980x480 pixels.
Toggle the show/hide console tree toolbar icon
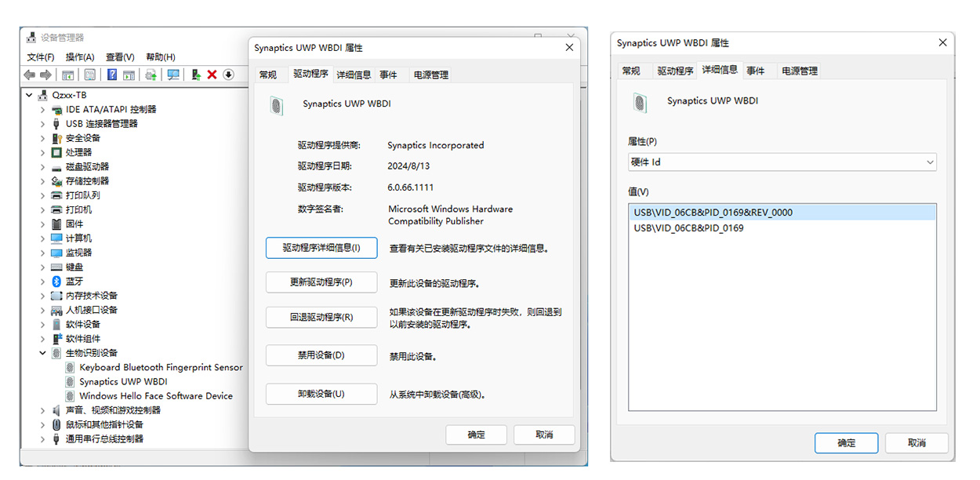click(68, 75)
